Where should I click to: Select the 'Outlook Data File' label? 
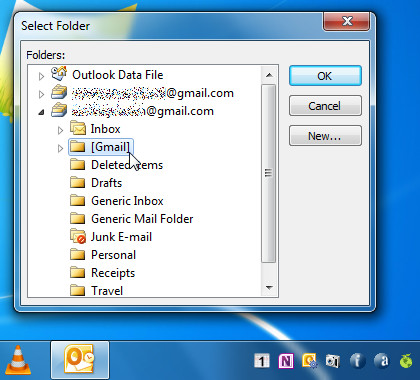pos(118,75)
